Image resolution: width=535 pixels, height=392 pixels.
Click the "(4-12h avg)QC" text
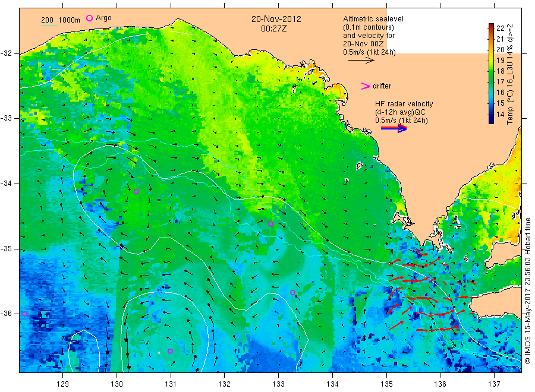click(x=400, y=112)
